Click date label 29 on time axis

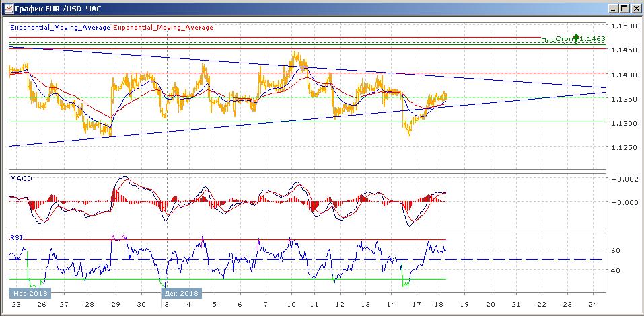pyautogui.click(x=116, y=305)
